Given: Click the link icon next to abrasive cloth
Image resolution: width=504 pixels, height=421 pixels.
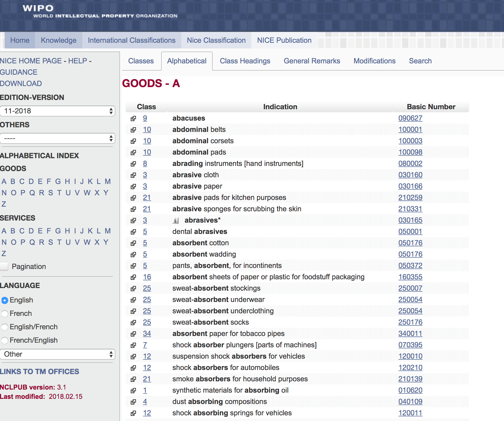Looking at the screenshot, I should [133, 175].
